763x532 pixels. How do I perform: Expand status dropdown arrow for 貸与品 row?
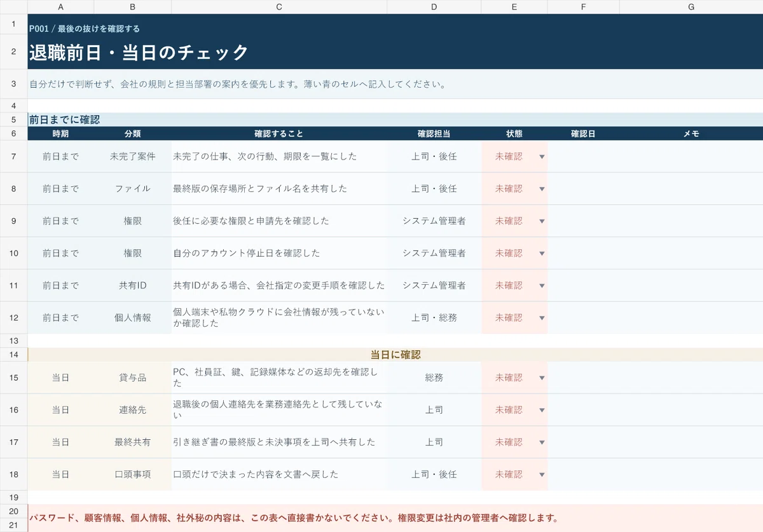click(x=542, y=378)
